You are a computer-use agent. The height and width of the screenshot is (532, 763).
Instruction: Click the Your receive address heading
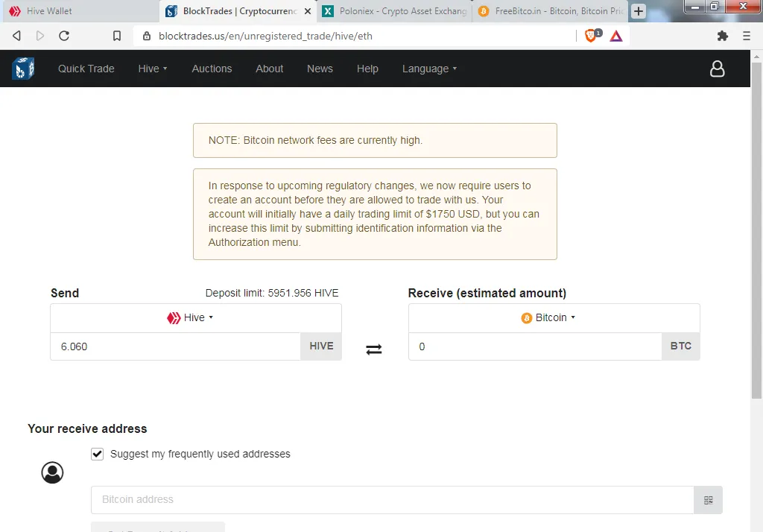[x=87, y=429]
